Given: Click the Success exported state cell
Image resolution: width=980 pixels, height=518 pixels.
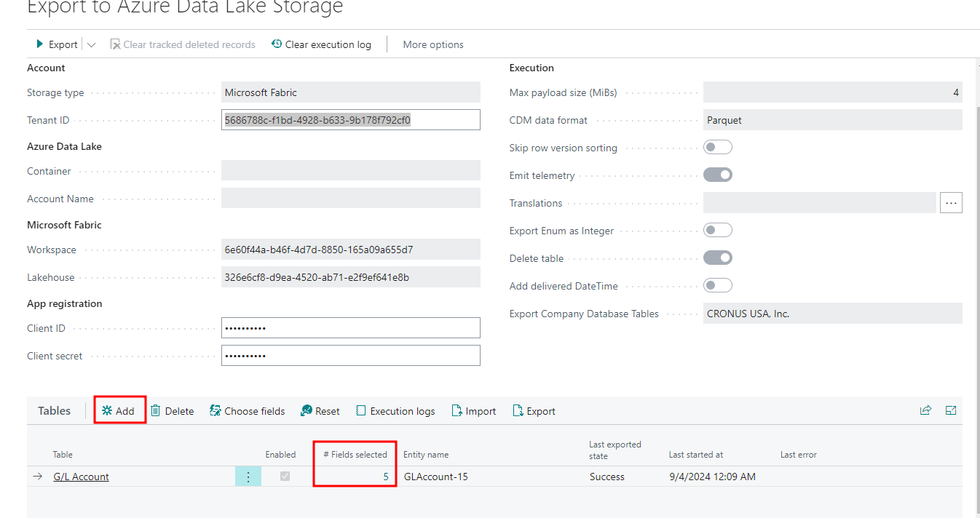Looking at the screenshot, I should (x=607, y=477).
